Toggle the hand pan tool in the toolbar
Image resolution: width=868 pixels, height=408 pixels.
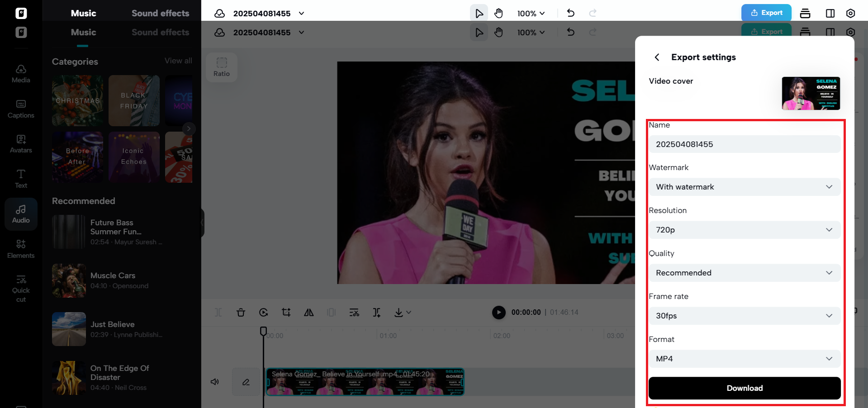pyautogui.click(x=498, y=13)
